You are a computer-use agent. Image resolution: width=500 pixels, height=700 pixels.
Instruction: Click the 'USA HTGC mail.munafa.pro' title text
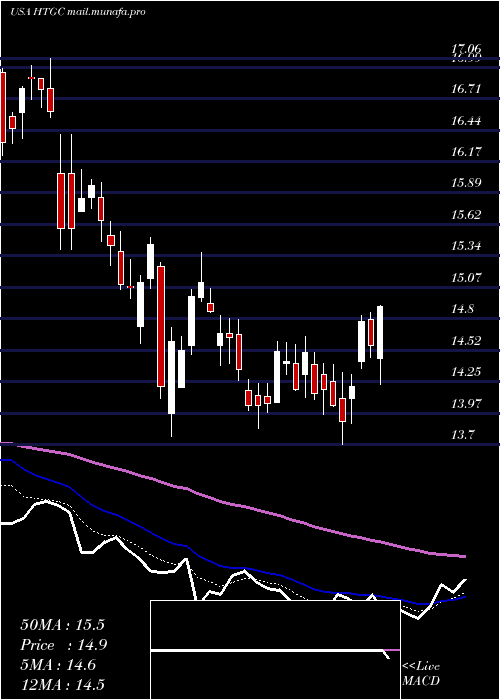[78, 12]
